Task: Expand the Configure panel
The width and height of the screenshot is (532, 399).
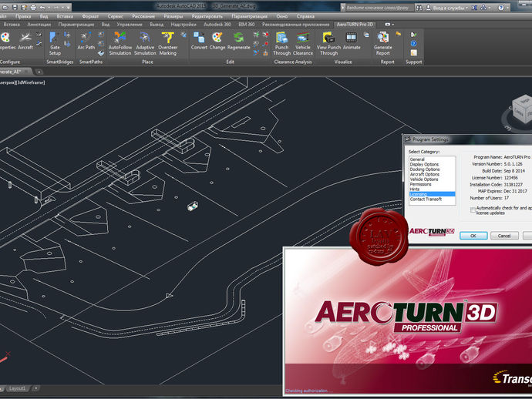Action: click(11, 62)
